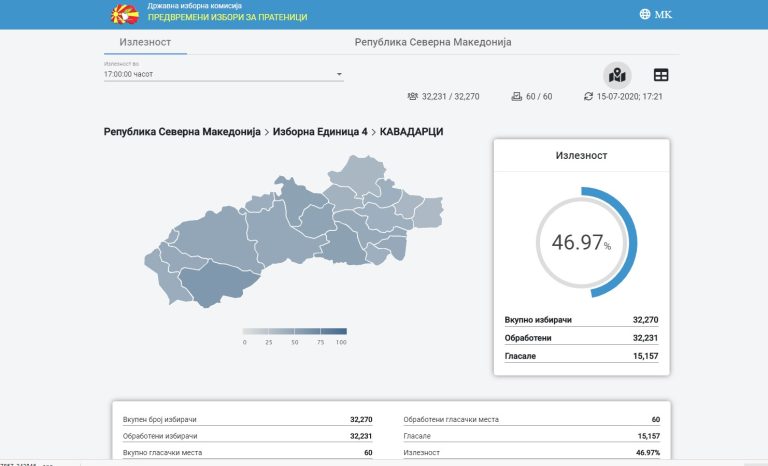This screenshot has width=768, height=466.
Task: Click КАВАДАРЦИ breadcrumb item
Action: click(411, 132)
